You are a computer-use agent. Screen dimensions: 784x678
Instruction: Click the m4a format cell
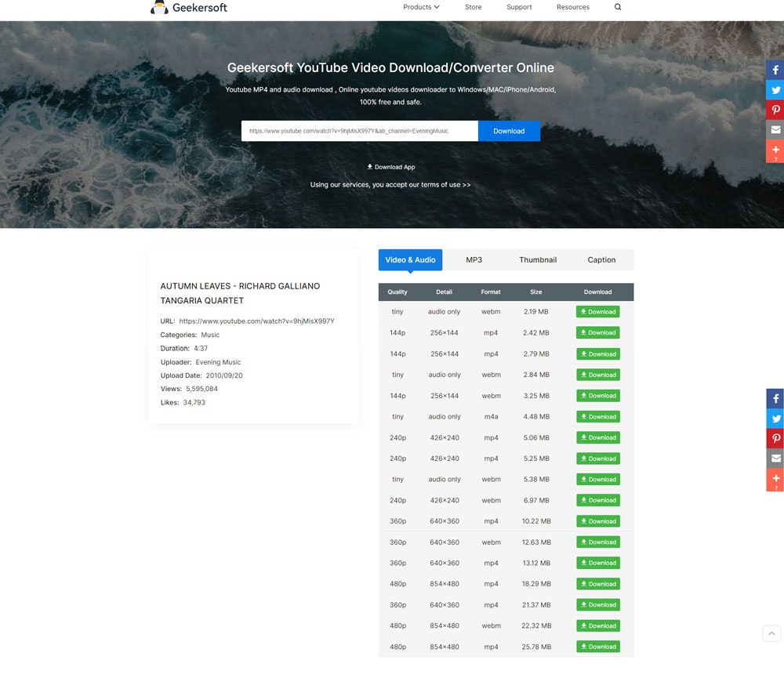click(491, 416)
